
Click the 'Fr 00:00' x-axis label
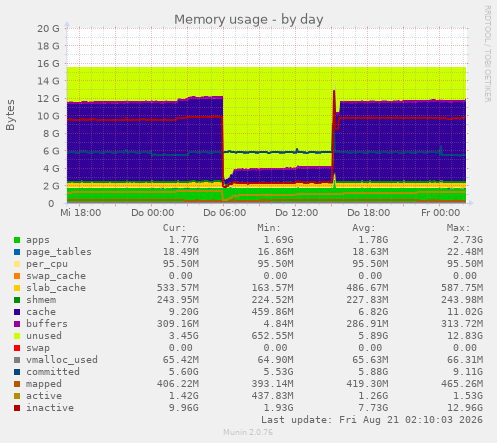[440, 213]
